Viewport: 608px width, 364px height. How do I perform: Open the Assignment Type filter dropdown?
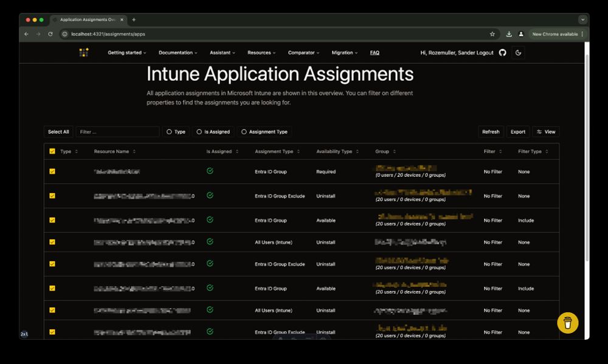pyautogui.click(x=264, y=132)
